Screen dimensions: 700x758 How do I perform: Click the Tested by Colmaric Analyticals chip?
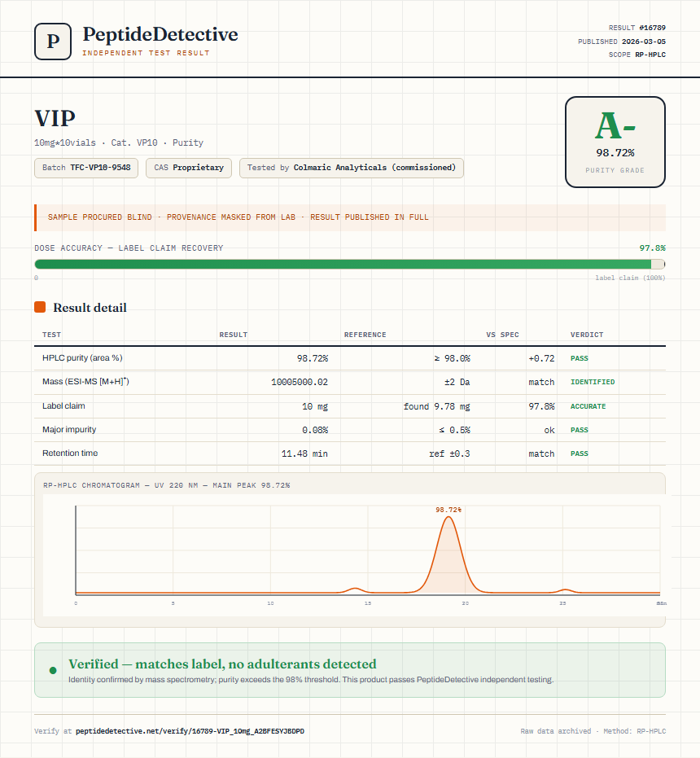click(x=352, y=168)
